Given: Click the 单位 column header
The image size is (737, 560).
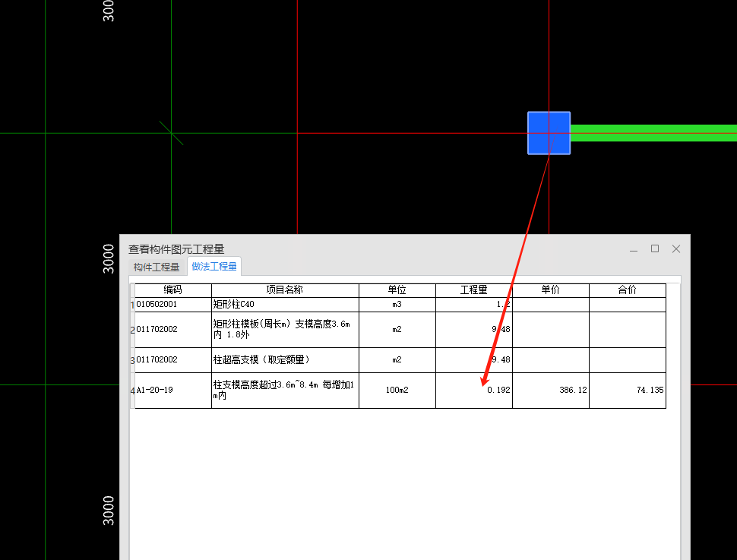Looking at the screenshot, I should point(397,290).
